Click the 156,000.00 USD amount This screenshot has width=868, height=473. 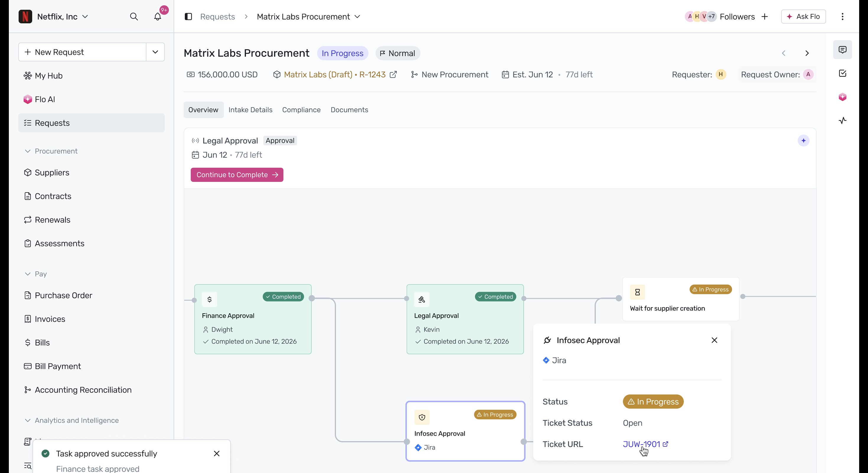[227, 74]
